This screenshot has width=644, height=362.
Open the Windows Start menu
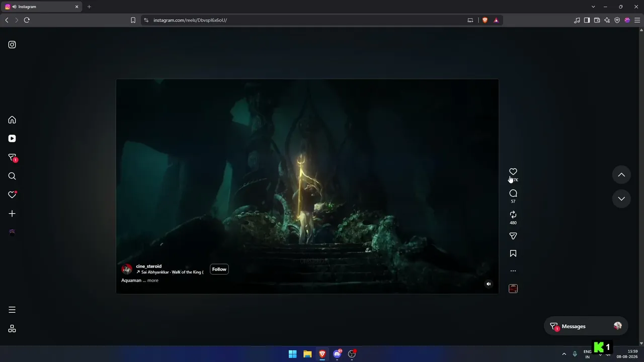[292, 354]
